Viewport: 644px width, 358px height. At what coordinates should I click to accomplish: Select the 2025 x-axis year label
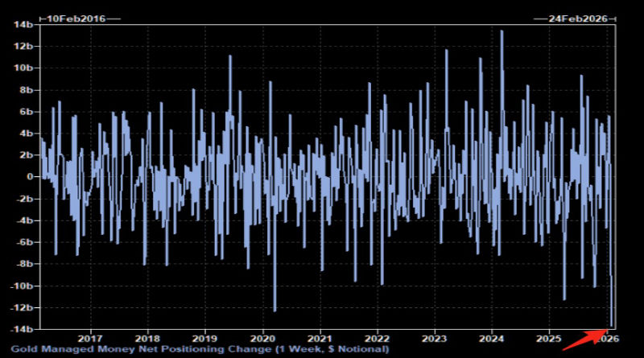[549, 338]
